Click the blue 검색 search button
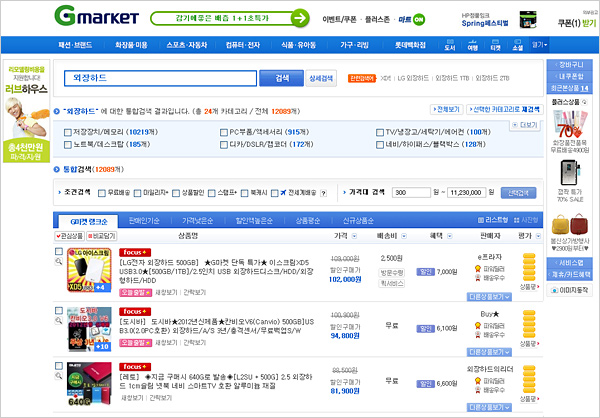The height and width of the screenshot is (418, 600). click(x=282, y=78)
